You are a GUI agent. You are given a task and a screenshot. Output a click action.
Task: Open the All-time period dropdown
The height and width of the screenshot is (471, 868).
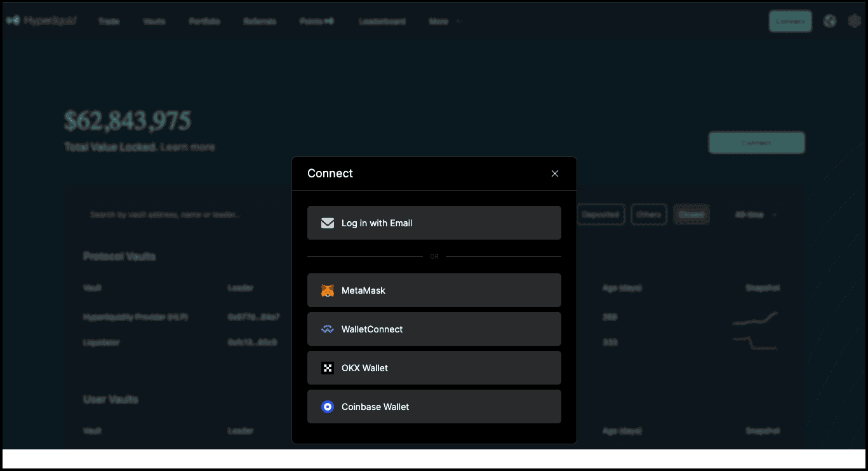756,215
